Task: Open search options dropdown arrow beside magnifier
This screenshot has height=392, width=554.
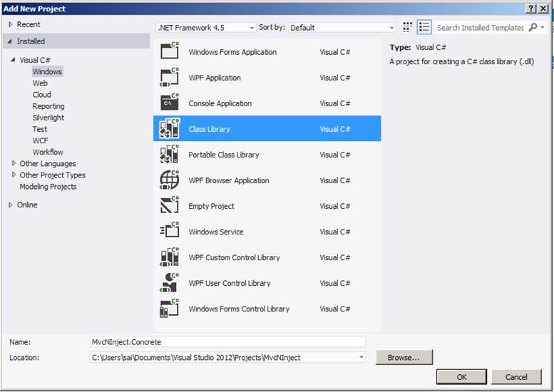Action: click(543, 28)
